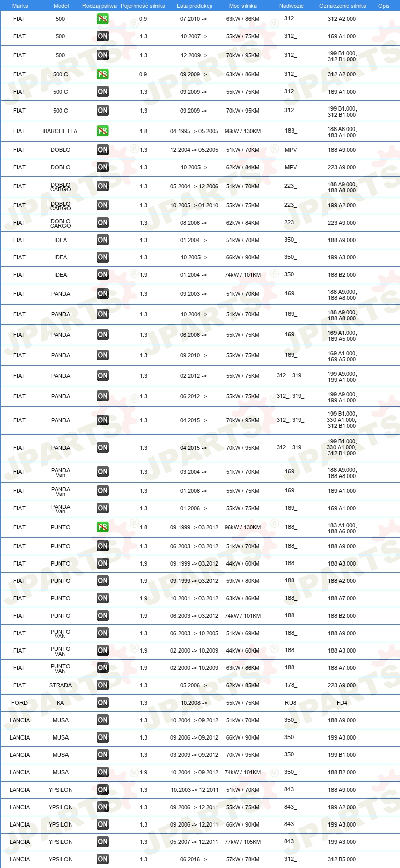
Task: Click the Rodzaj paliwa column header
Action: tap(99, 6)
